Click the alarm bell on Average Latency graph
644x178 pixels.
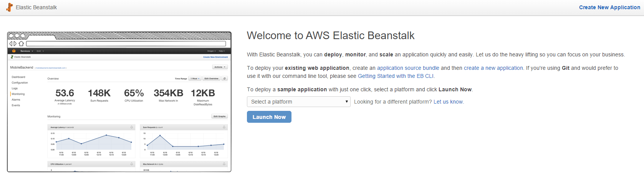point(132,127)
